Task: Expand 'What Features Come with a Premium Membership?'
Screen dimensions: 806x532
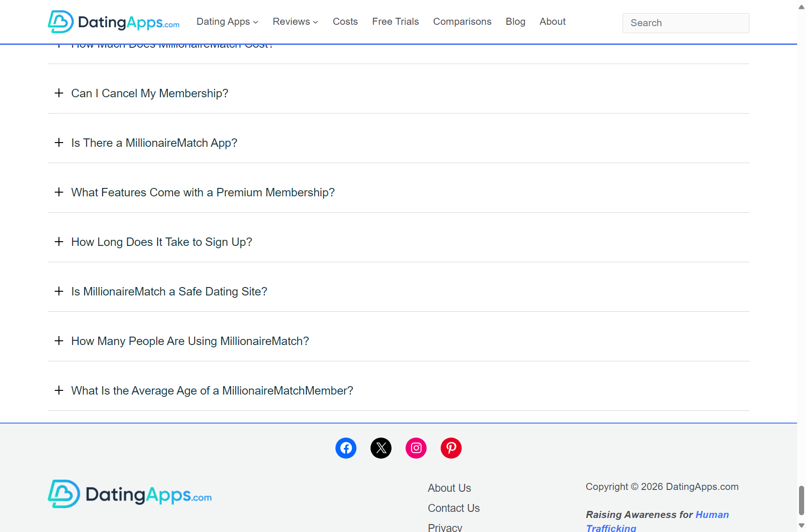Action: (x=399, y=193)
